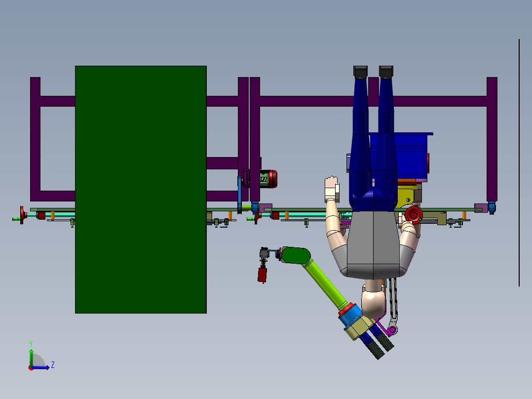Click the Y axis label of the triad

point(31,343)
